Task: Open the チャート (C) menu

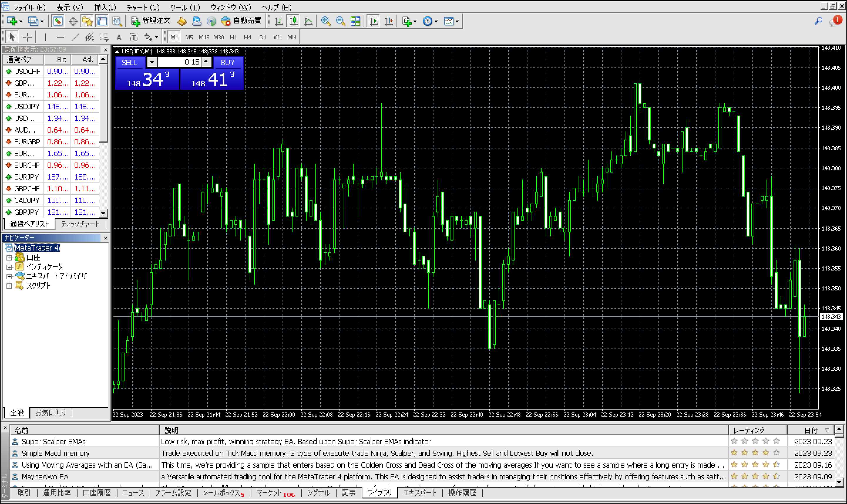Action: 143,7
